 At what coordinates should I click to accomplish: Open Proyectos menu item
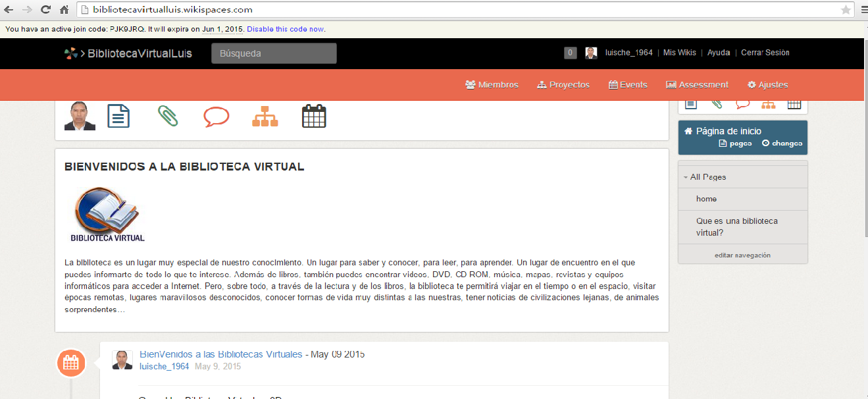[563, 85]
